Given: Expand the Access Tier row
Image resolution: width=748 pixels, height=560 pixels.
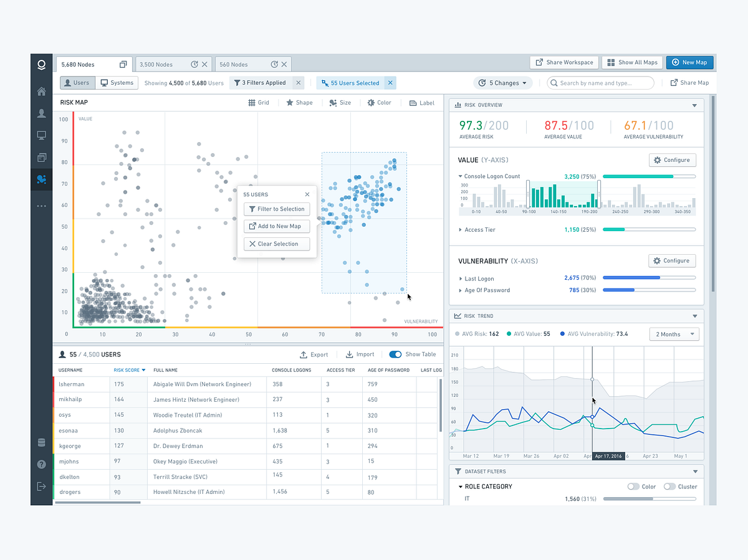Looking at the screenshot, I should point(460,230).
